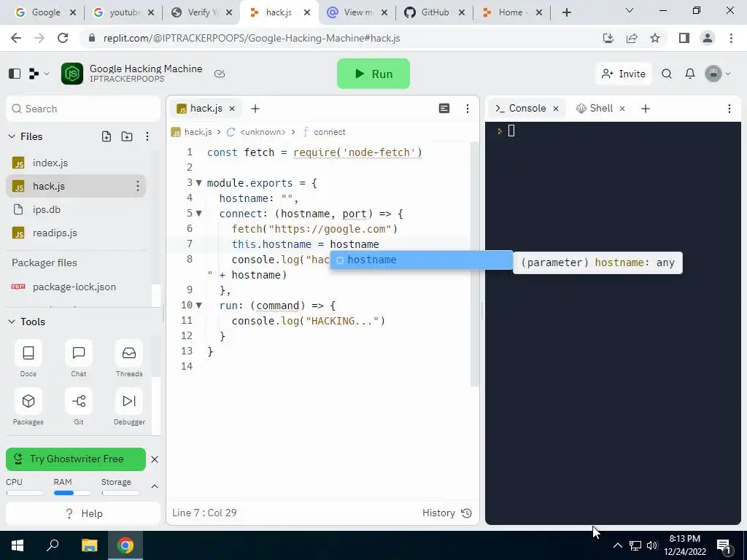
Task: Switch to GitHub browser tab
Action: pos(434,12)
